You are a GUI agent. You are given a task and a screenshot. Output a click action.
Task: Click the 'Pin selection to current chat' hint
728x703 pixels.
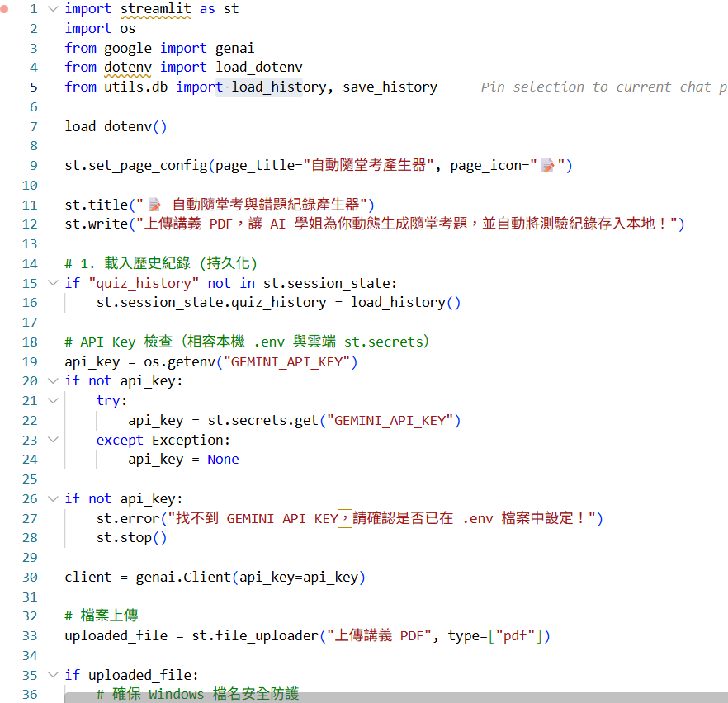pyautogui.click(x=603, y=87)
